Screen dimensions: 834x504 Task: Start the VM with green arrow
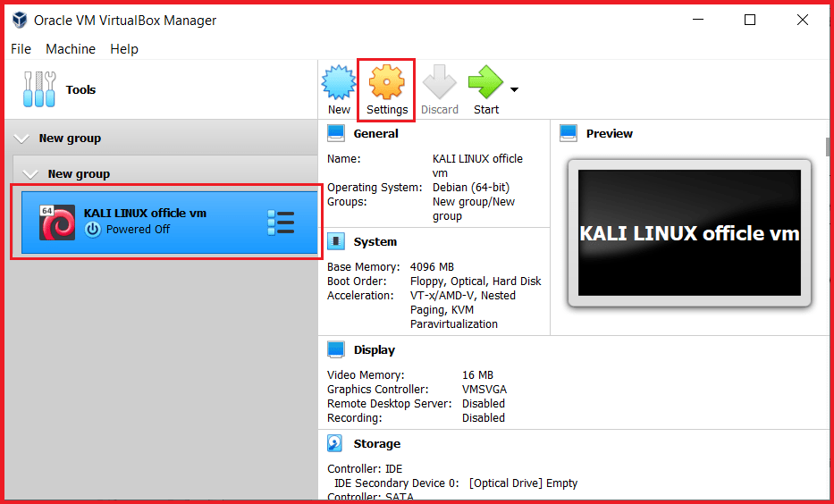pos(485,82)
